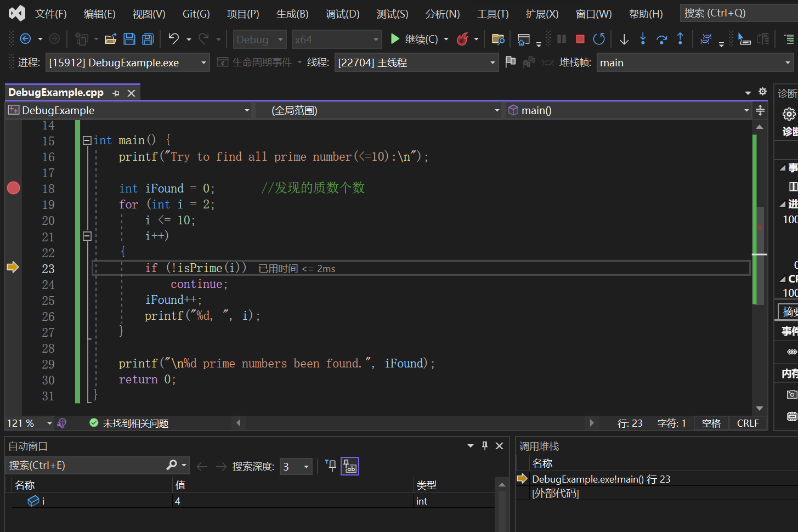Image resolution: width=798 pixels, height=532 pixels.
Task: Click the Hot Reload flame icon
Action: tap(463, 39)
